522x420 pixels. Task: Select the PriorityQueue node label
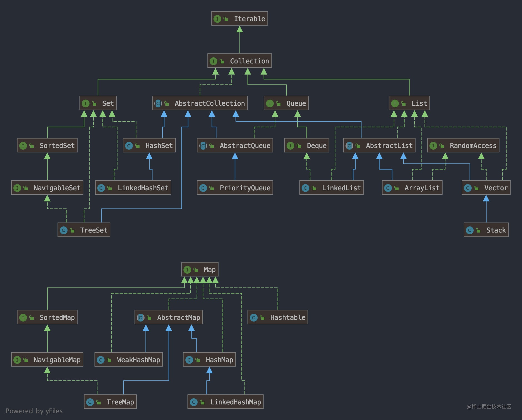[x=245, y=188]
